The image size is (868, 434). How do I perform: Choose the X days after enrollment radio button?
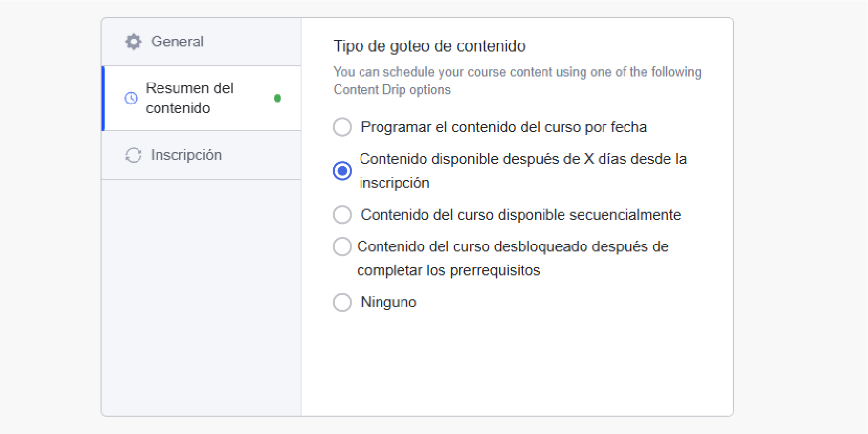342,171
